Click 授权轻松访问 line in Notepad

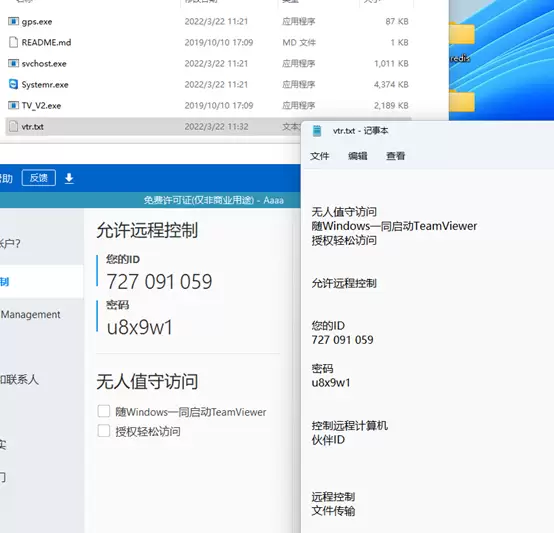coord(344,241)
